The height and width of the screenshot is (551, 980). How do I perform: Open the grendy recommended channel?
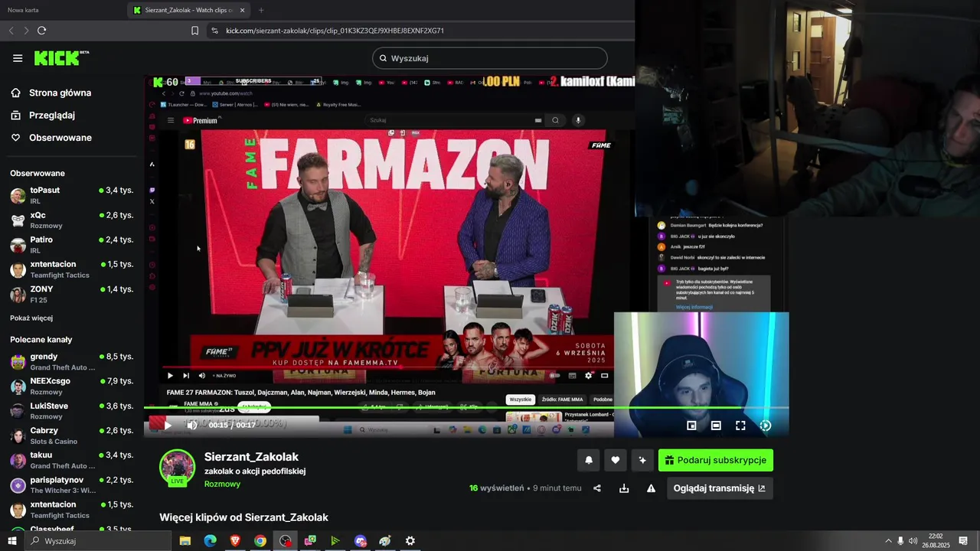pyautogui.click(x=71, y=361)
